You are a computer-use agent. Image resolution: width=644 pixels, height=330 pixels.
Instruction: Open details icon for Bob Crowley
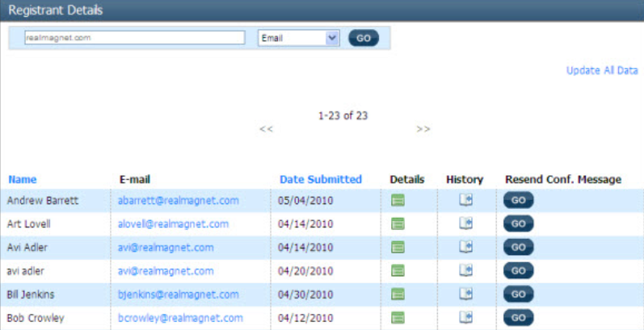pyautogui.click(x=398, y=318)
